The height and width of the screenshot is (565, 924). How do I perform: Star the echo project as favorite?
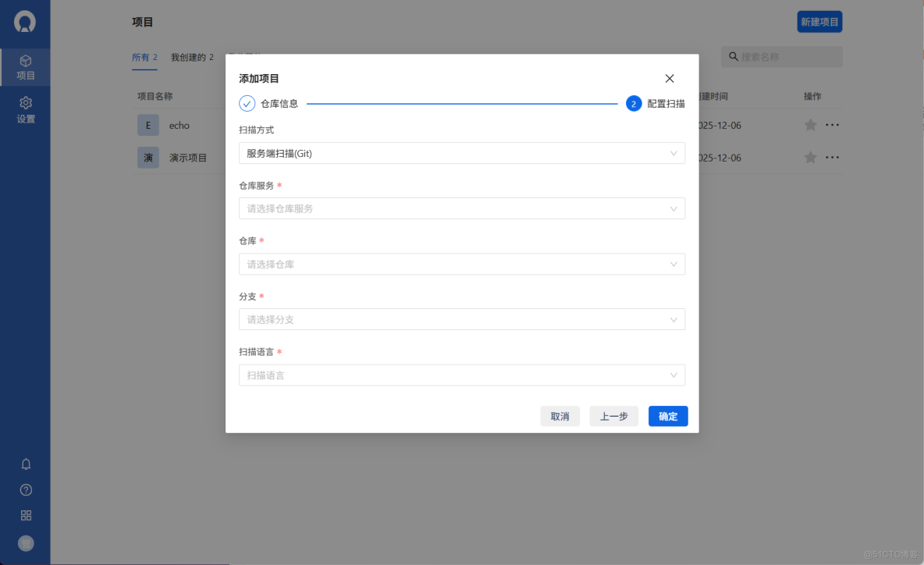tap(810, 125)
